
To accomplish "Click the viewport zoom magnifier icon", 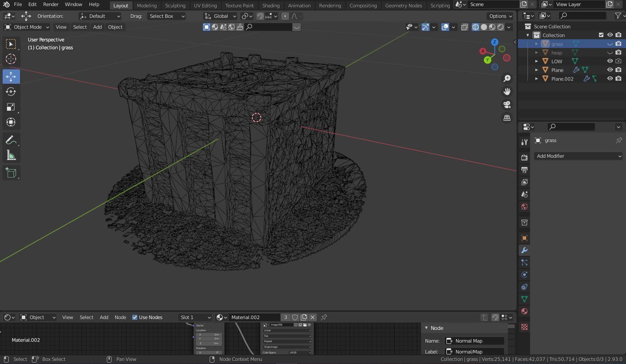I will [507, 78].
